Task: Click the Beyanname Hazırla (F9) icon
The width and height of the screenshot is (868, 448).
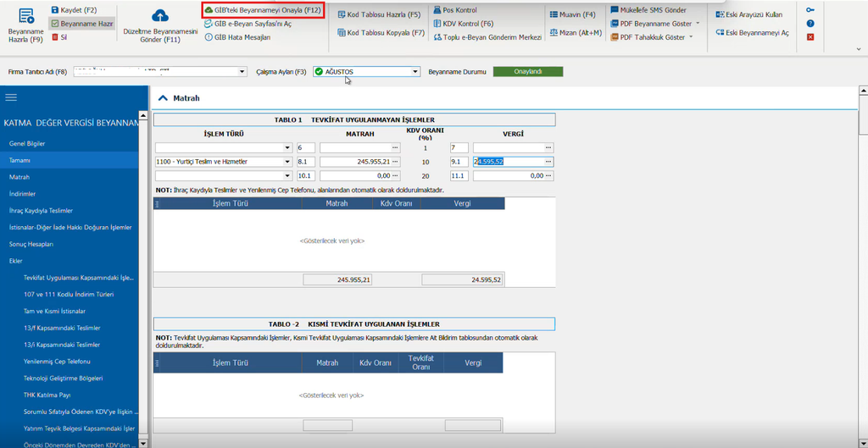Action: (25, 17)
